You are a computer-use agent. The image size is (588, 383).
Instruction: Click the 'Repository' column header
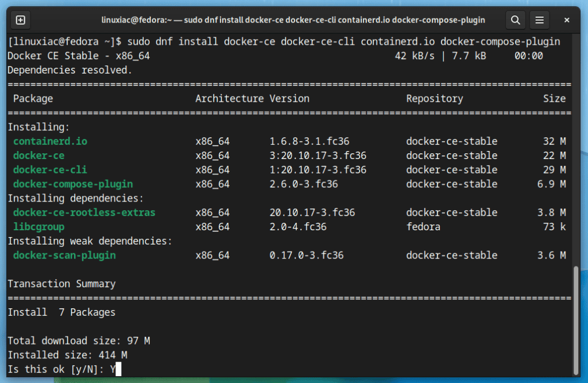(435, 99)
